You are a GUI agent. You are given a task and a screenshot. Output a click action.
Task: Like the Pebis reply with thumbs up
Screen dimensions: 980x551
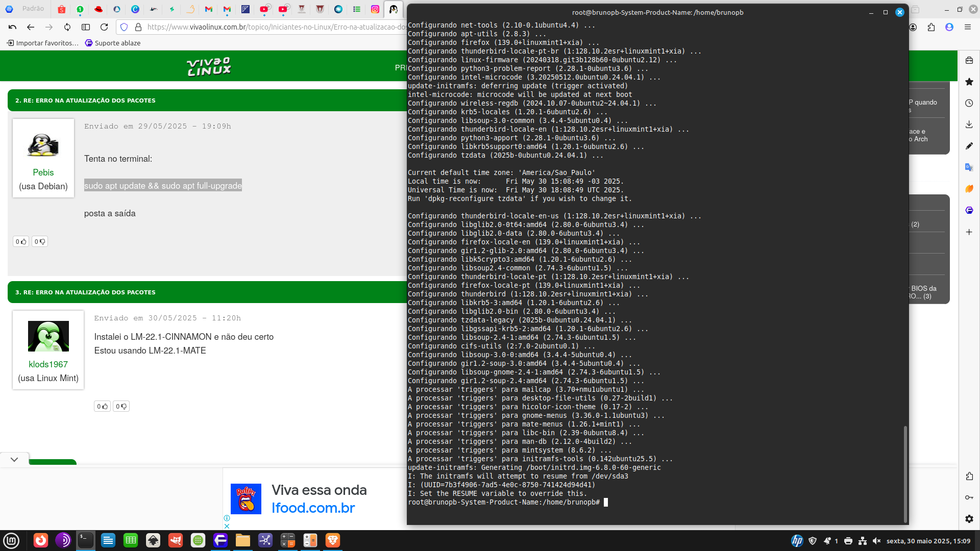[21, 241]
